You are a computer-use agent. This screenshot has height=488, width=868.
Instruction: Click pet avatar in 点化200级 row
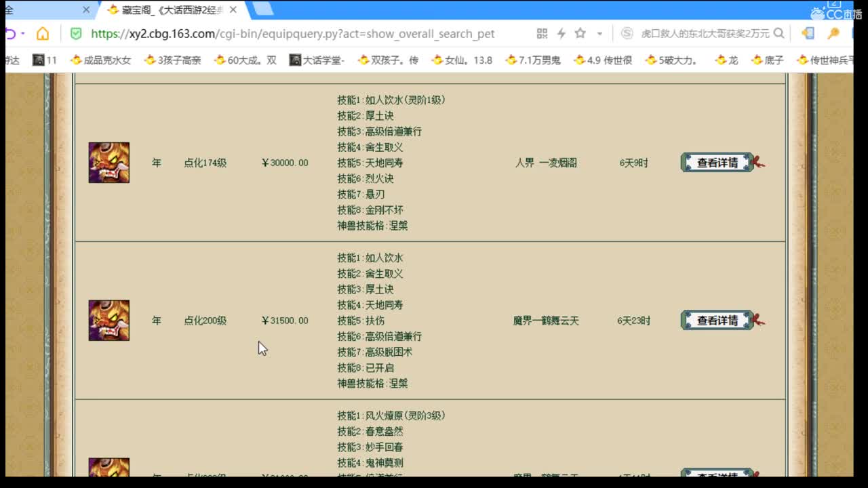coord(109,321)
